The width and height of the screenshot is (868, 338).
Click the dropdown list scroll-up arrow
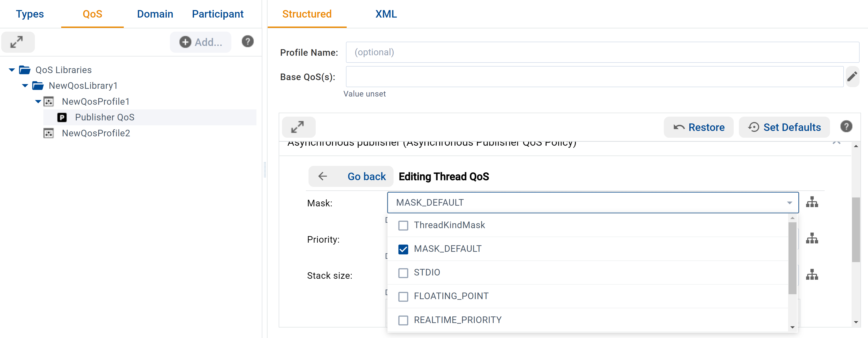pos(792,218)
